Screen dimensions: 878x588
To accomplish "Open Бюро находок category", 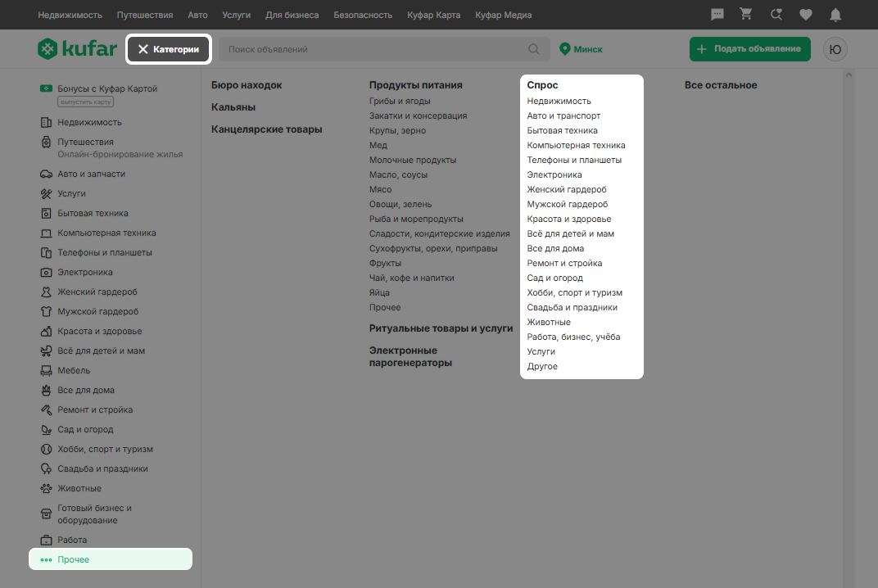I will click(247, 85).
